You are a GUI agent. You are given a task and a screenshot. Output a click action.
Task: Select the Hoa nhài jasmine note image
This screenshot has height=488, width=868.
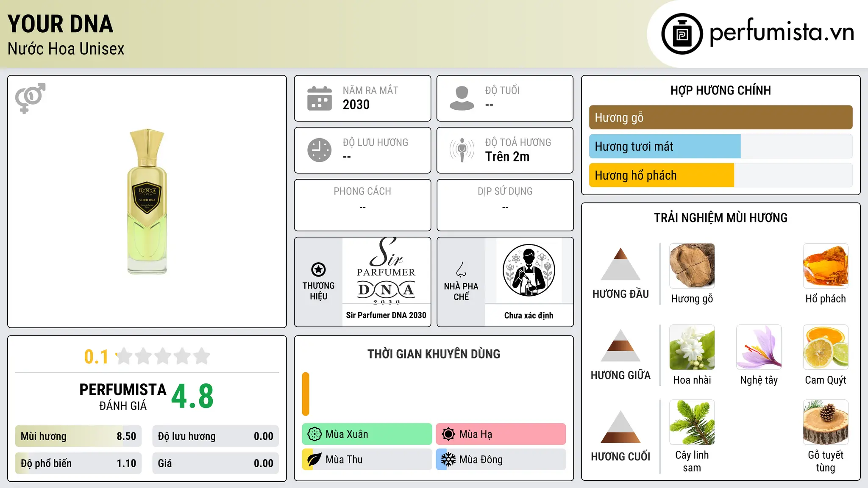[692, 347]
